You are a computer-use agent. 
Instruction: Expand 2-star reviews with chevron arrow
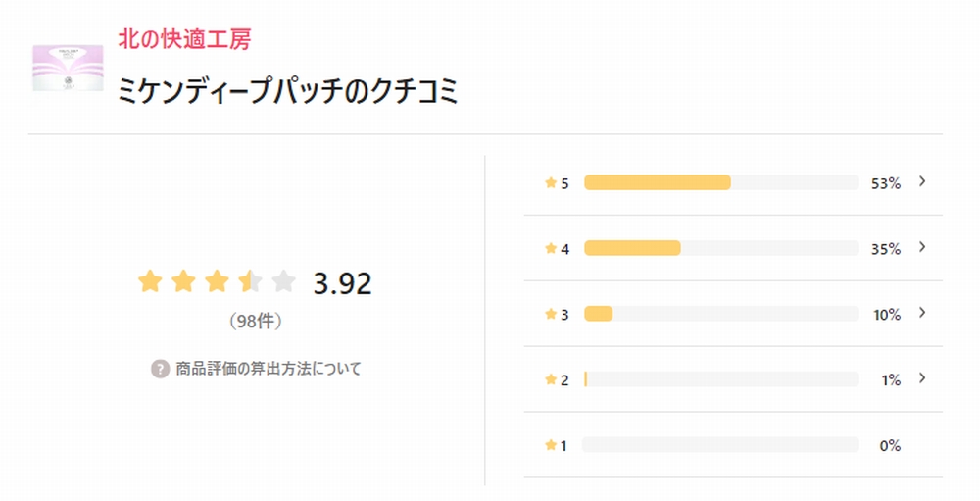[922, 378]
